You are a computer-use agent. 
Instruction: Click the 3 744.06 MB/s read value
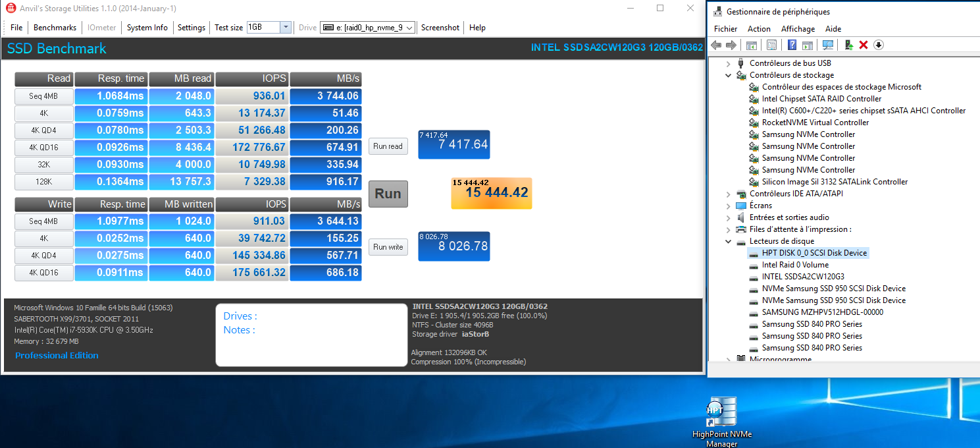(326, 96)
